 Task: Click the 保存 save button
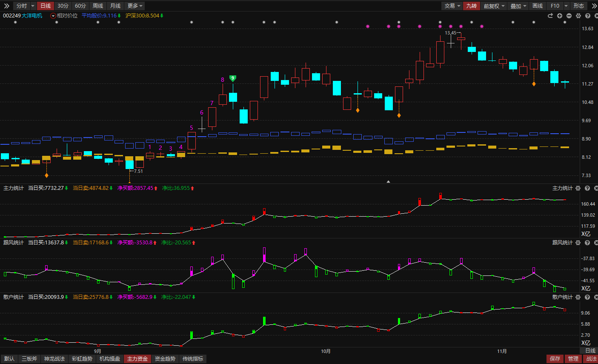pyautogui.click(x=555, y=359)
